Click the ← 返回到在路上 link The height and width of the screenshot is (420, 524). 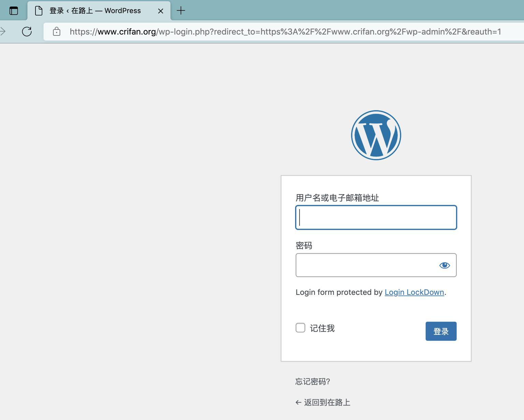(x=323, y=403)
